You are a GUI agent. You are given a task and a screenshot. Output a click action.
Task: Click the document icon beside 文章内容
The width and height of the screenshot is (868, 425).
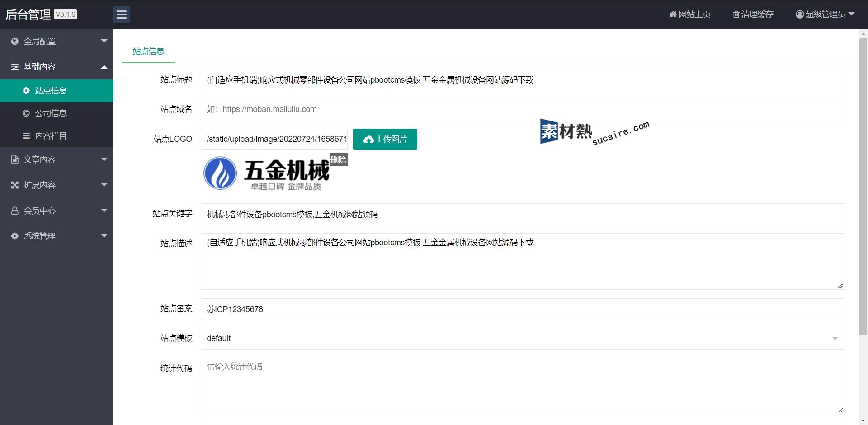point(15,159)
